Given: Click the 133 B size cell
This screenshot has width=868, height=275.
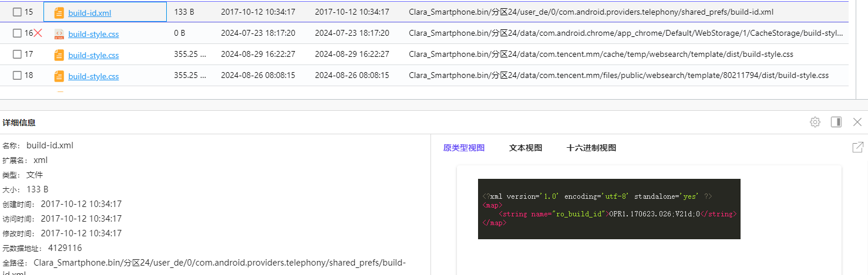Looking at the screenshot, I should pos(184,12).
